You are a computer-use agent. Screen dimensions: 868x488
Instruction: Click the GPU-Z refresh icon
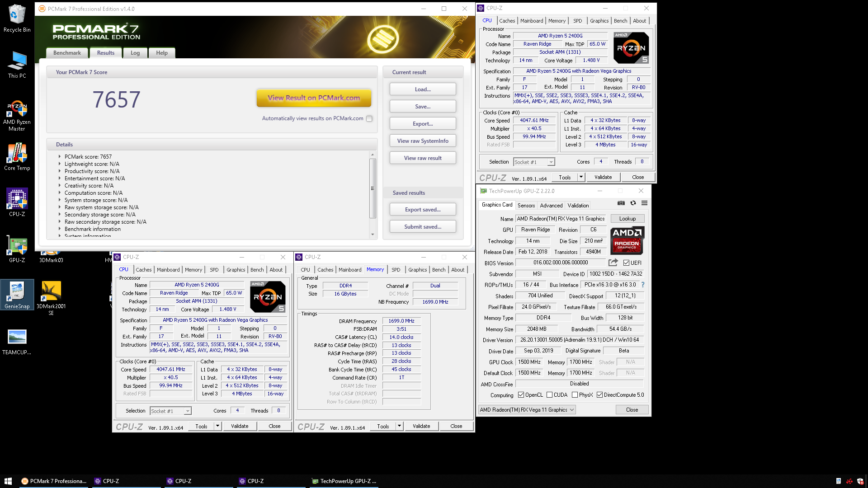coord(633,203)
